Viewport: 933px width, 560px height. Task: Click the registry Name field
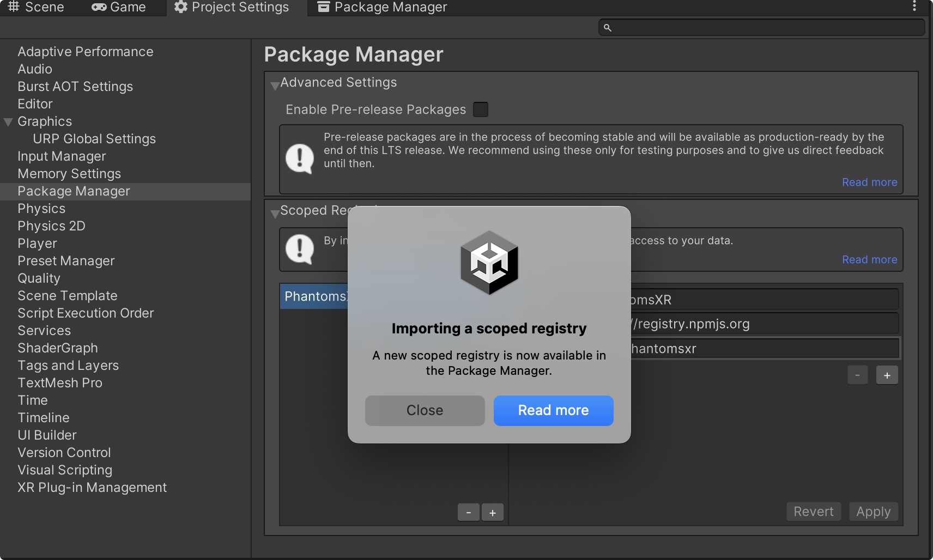tap(765, 300)
